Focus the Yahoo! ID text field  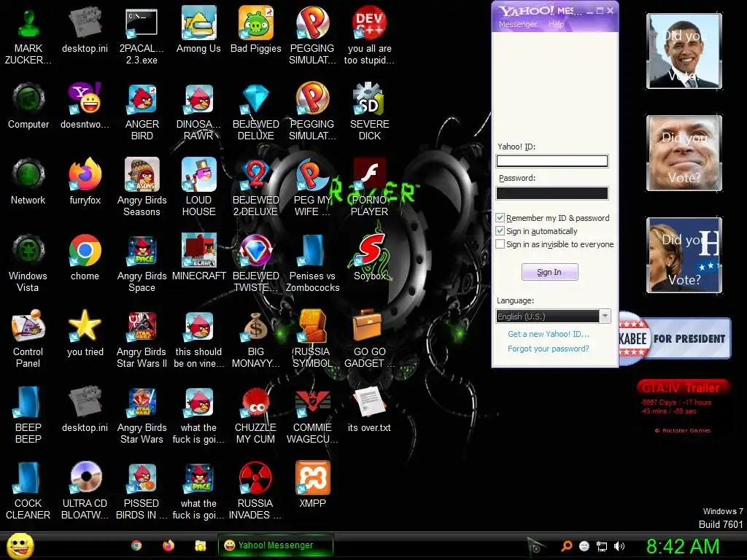click(552, 161)
